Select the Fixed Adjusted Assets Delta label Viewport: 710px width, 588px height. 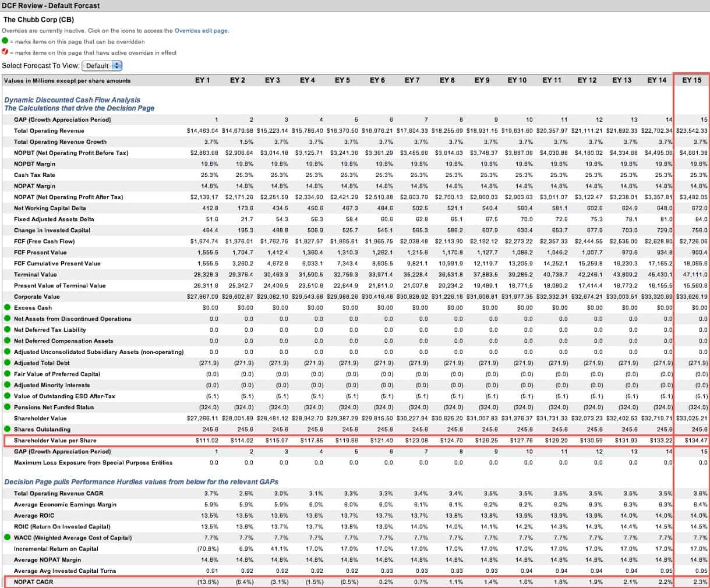coord(54,219)
